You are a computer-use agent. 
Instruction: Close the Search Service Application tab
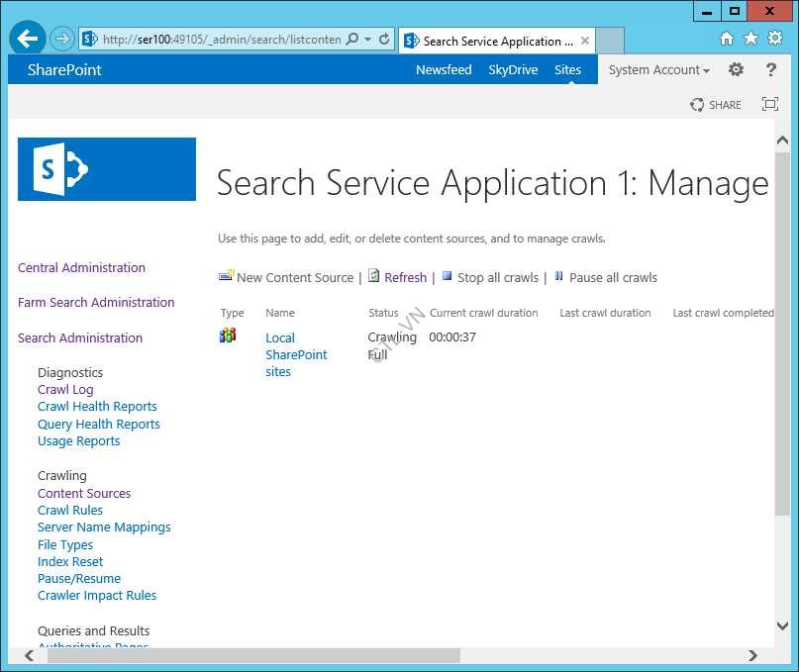click(x=585, y=41)
